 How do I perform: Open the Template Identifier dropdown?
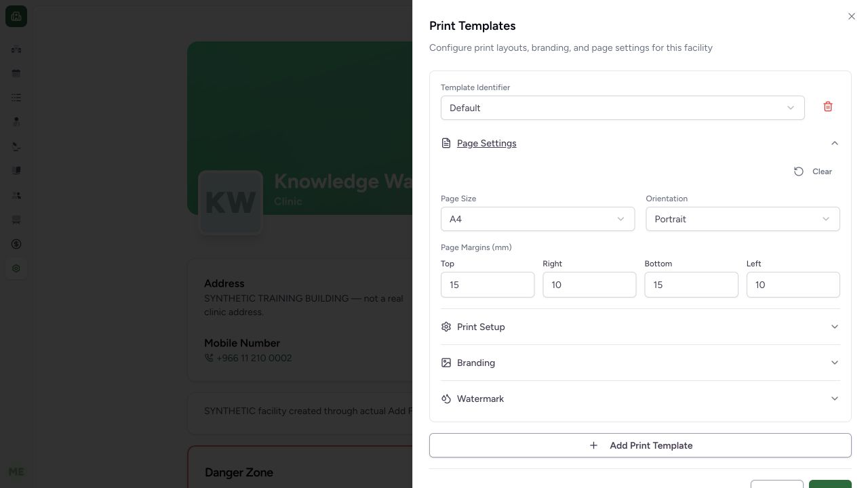623,108
